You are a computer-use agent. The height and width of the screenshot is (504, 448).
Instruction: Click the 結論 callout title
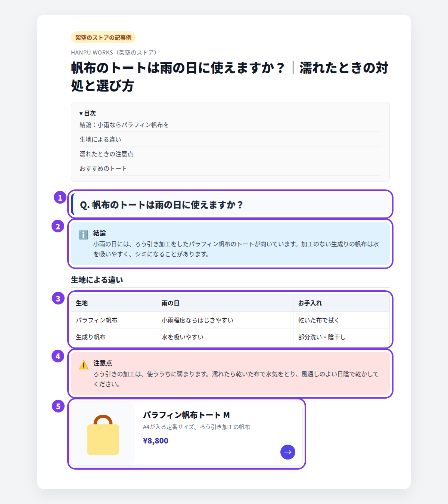point(100,233)
